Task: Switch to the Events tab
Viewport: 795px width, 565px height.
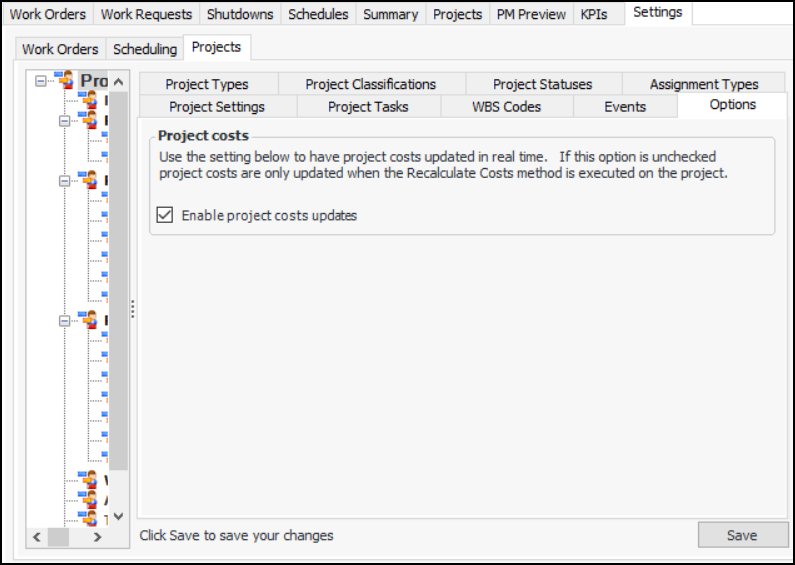Action: [625, 107]
